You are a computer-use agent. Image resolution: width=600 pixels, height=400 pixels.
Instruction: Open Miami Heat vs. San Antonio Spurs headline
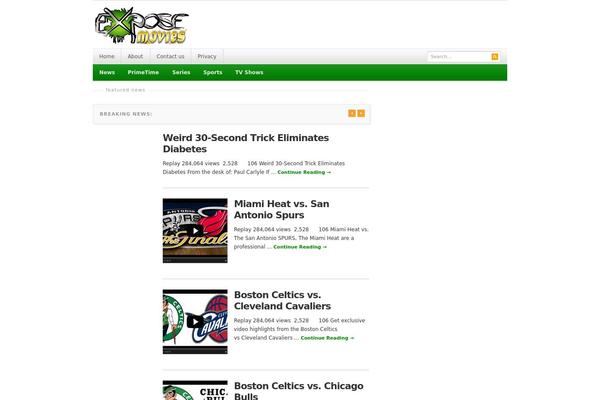click(282, 209)
